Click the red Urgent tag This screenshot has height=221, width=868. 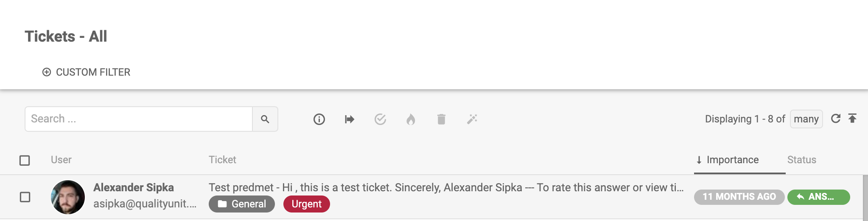[x=306, y=204]
